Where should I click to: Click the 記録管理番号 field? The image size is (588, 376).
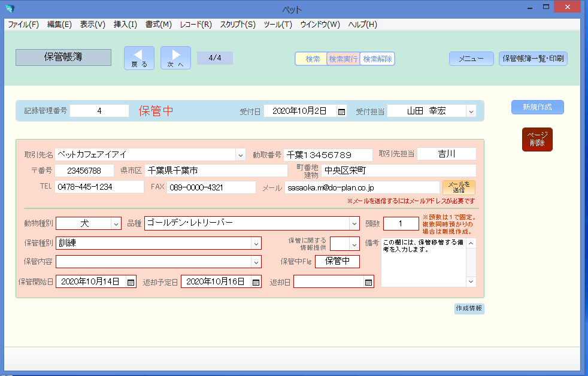[99, 111]
